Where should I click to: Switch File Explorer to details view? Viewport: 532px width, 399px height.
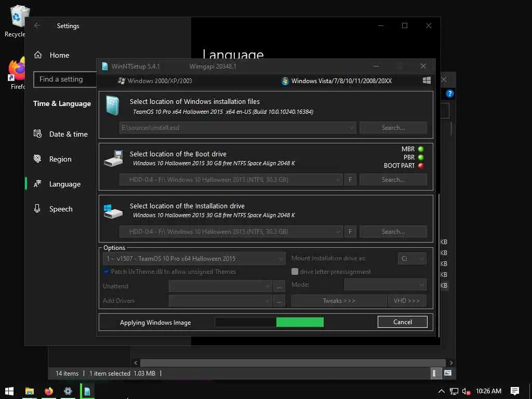435,374
